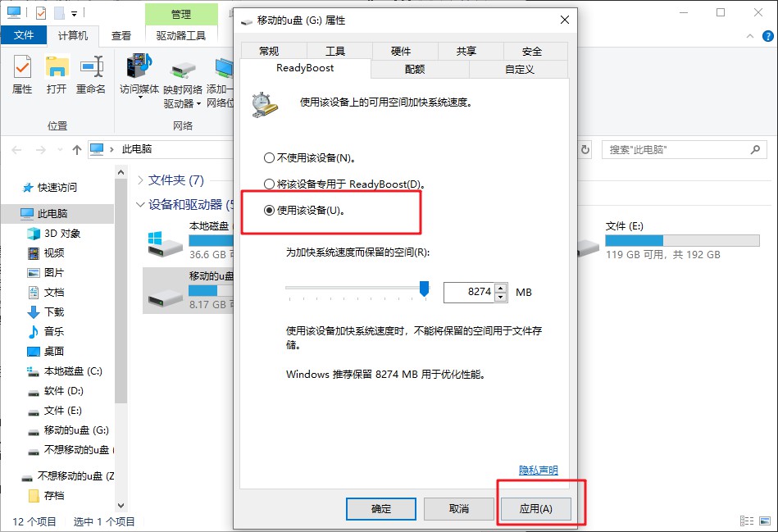Open the 隐私声明 link
Image resolution: width=778 pixels, height=532 pixels.
point(539,470)
